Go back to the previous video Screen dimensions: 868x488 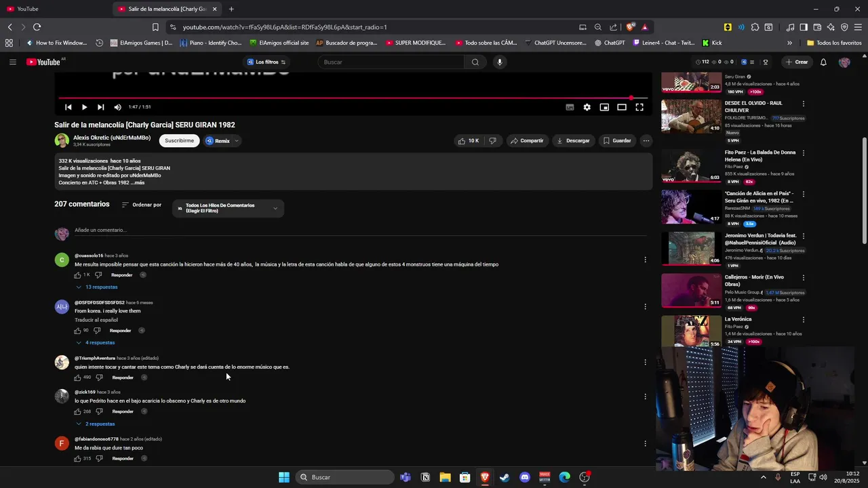68,107
